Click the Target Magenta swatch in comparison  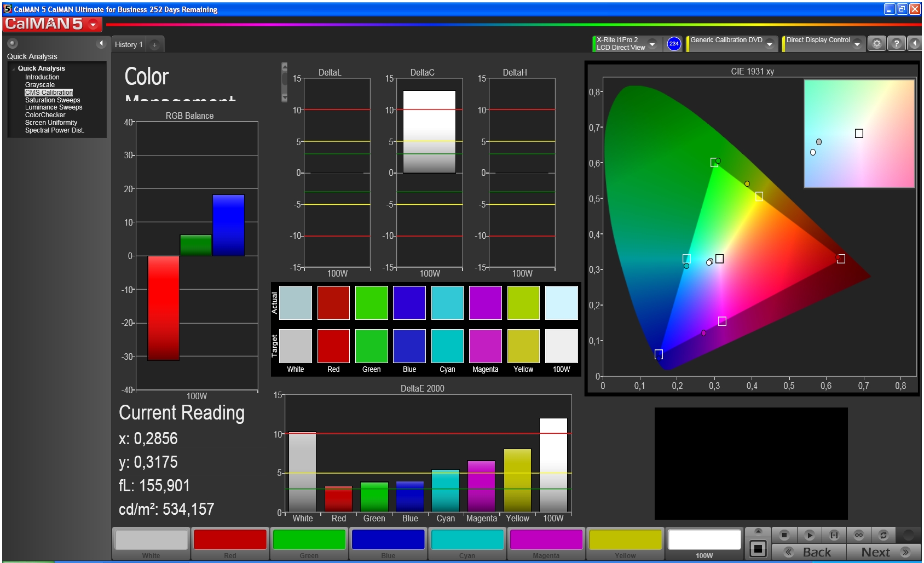(x=485, y=346)
